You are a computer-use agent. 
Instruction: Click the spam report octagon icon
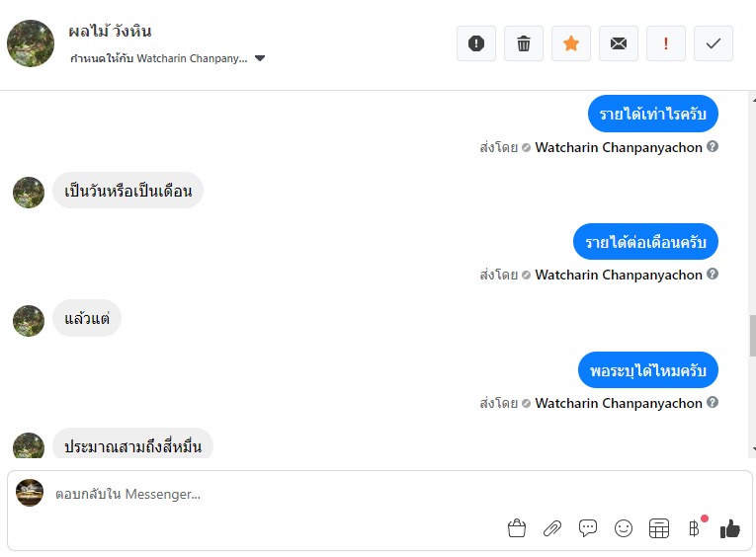click(x=476, y=43)
